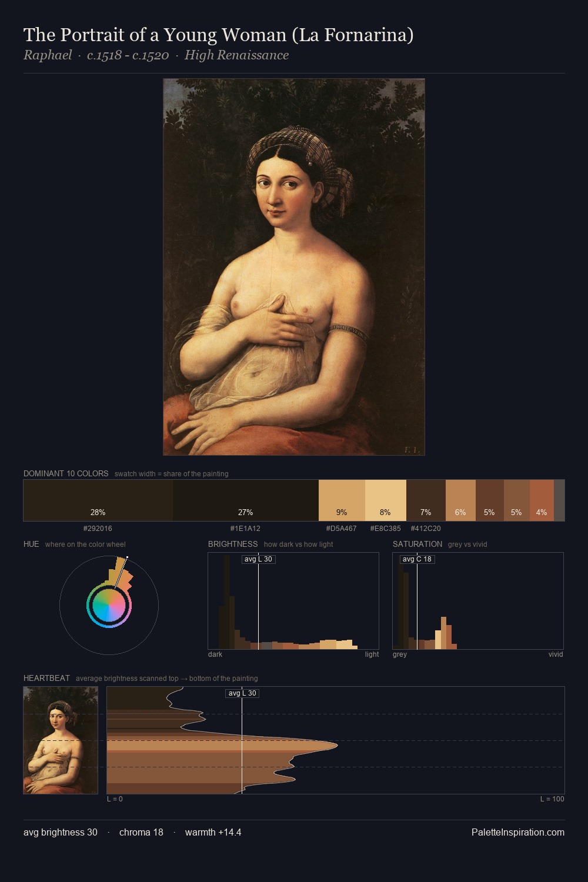Click the "BRIGHTNESS" section heading
The image size is (588, 882).
[x=233, y=544]
